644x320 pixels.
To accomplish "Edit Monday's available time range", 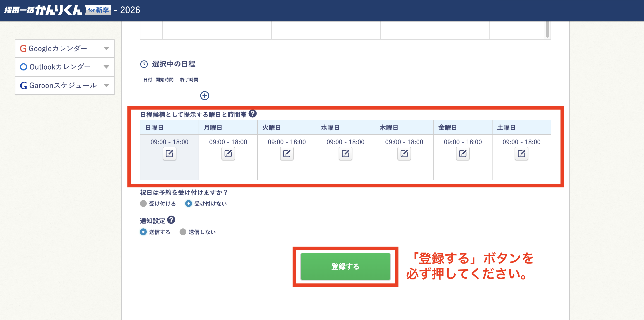I will [x=228, y=154].
